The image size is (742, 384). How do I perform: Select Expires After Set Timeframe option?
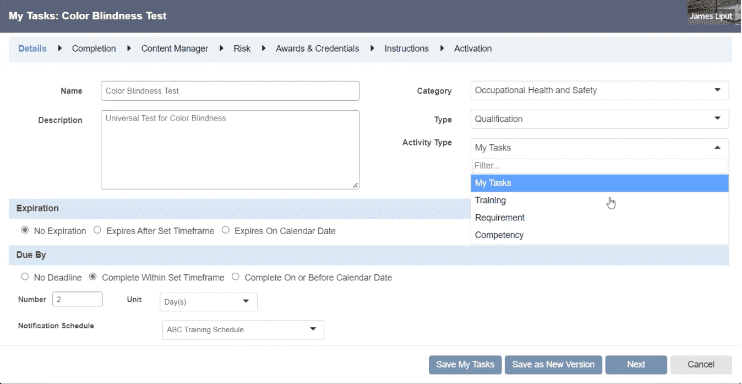tap(97, 231)
